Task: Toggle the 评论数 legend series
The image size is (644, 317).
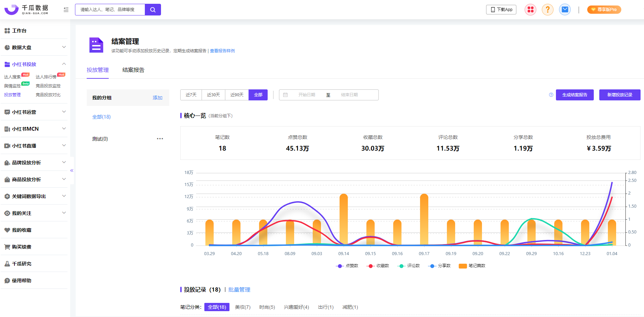Action: pyautogui.click(x=409, y=266)
